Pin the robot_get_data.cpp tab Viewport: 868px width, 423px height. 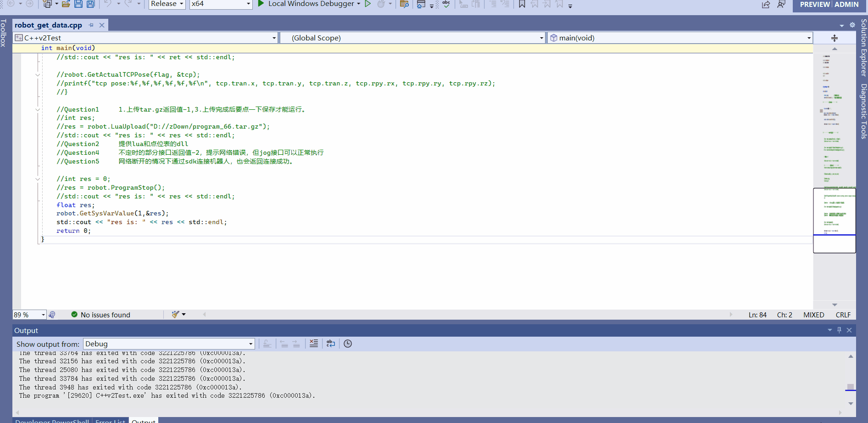[x=91, y=25]
